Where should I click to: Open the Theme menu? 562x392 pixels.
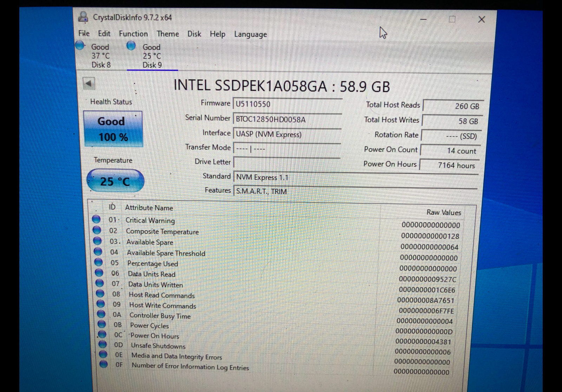point(168,34)
